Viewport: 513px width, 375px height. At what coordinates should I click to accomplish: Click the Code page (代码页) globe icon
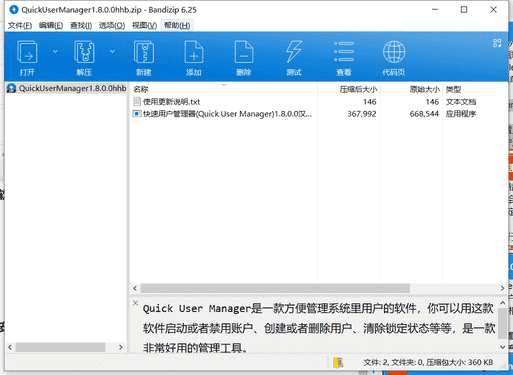pyautogui.click(x=394, y=52)
